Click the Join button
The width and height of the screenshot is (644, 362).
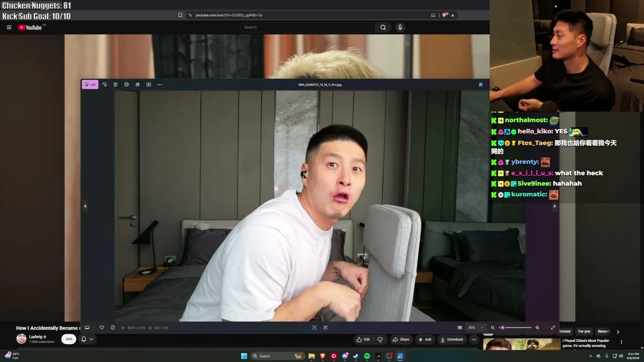[68, 339]
